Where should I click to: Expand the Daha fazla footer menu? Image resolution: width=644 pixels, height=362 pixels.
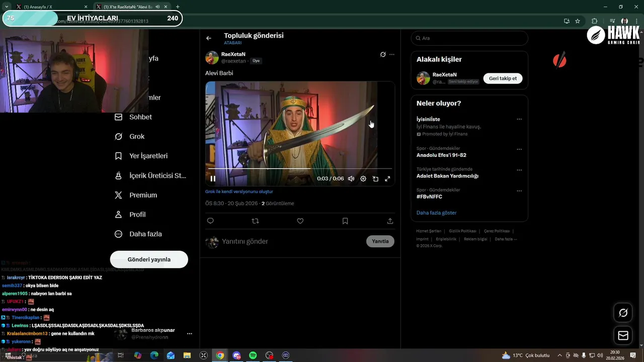tap(506, 239)
